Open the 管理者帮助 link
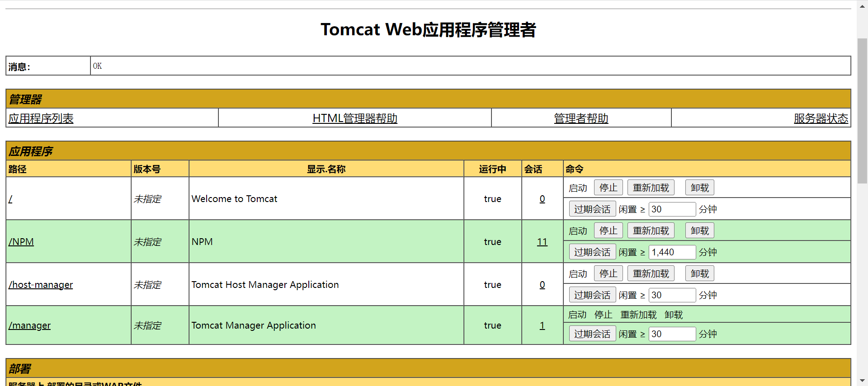This screenshot has width=868, height=386. pyautogui.click(x=581, y=118)
